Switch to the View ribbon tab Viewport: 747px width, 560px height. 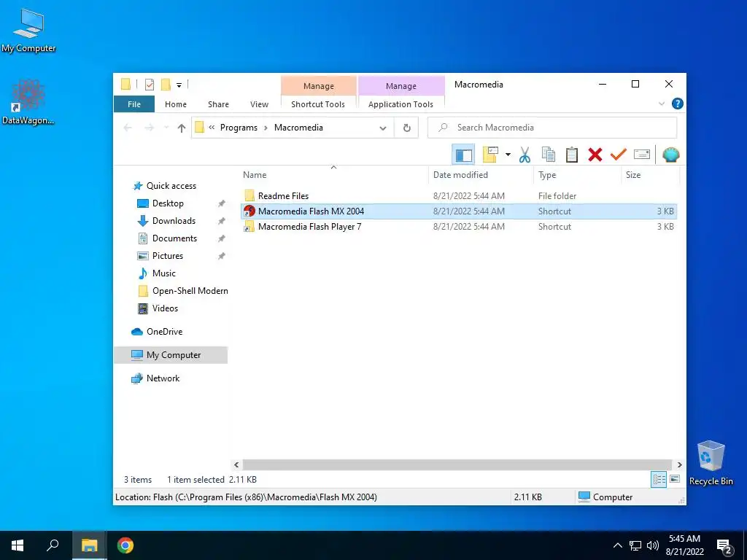click(x=259, y=104)
